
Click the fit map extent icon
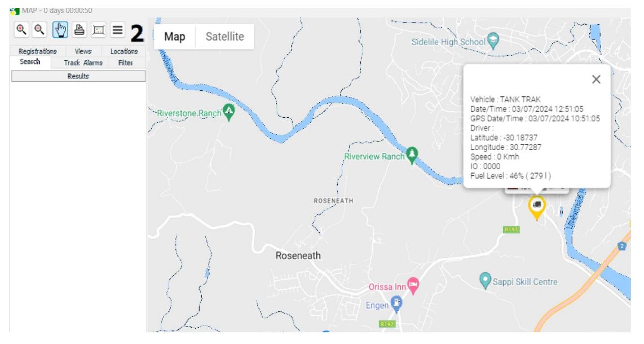click(98, 30)
